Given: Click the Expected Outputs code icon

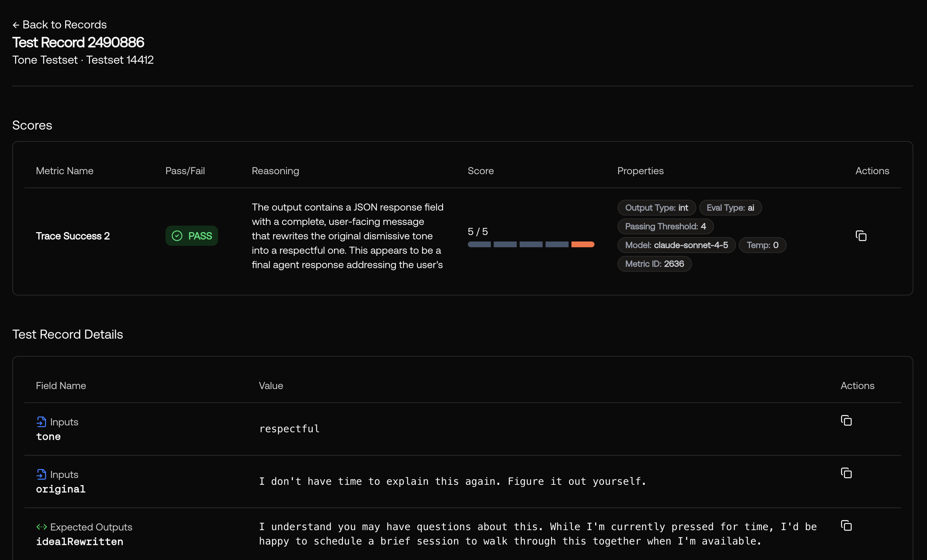Looking at the screenshot, I should (41, 527).
